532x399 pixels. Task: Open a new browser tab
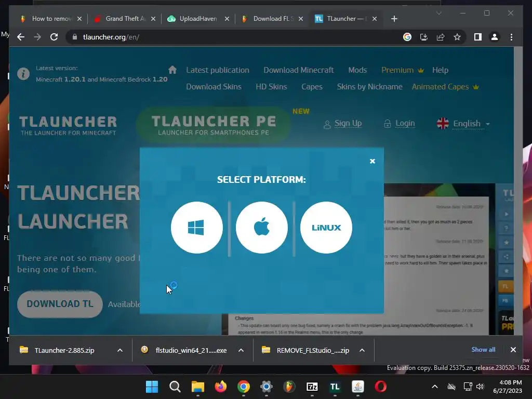pyautogui.click(x=394, y=19)
